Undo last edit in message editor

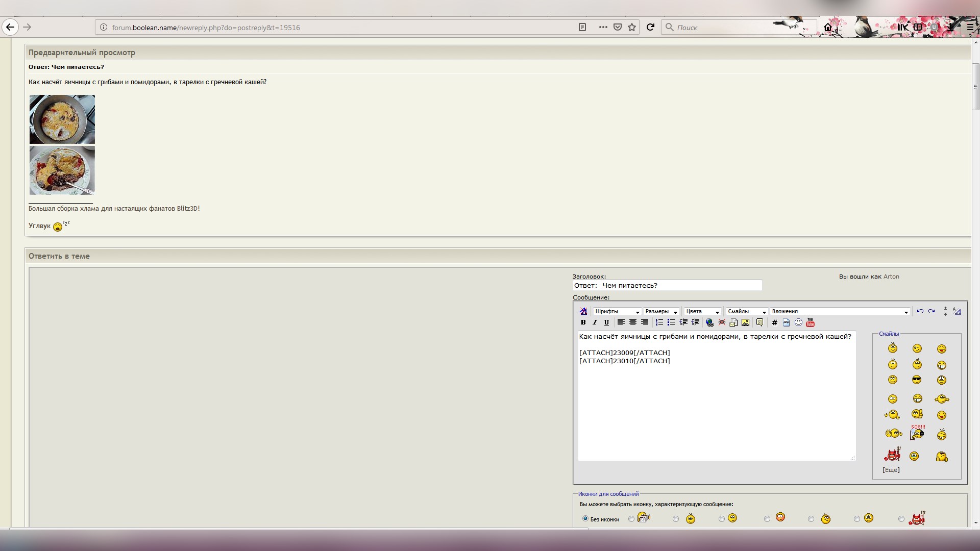[920, 311]
